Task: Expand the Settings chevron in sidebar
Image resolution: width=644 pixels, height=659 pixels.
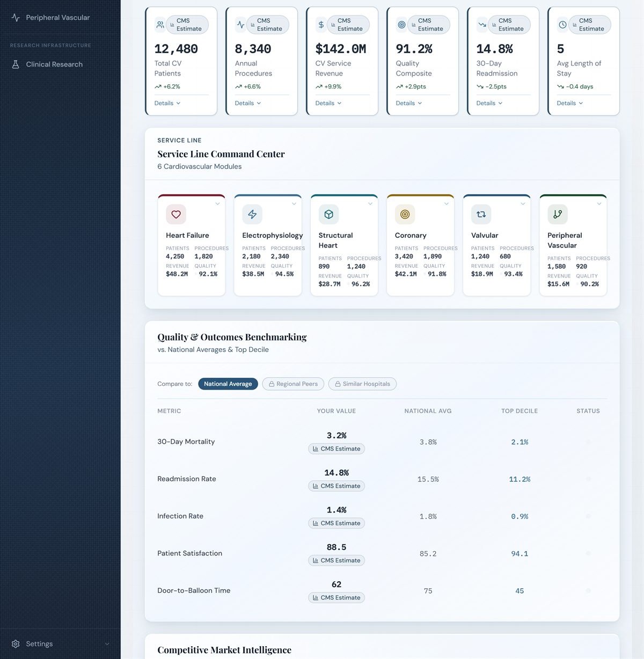Action: tap(107, 644)
